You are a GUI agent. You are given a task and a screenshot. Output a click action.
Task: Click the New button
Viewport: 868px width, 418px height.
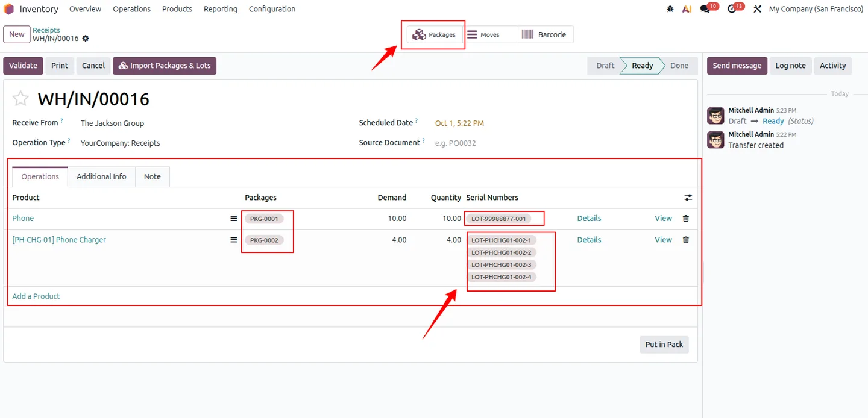pos(17,34)
